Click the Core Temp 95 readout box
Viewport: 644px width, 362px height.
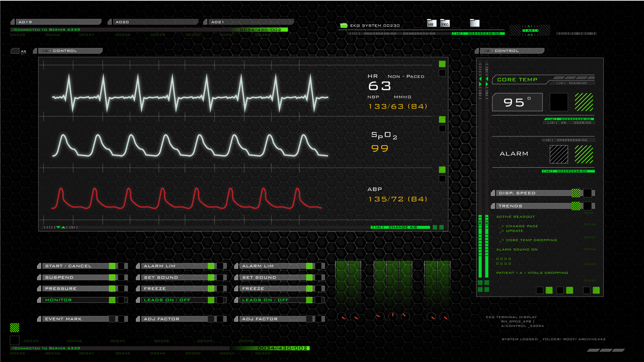click(x=517, y=102)
